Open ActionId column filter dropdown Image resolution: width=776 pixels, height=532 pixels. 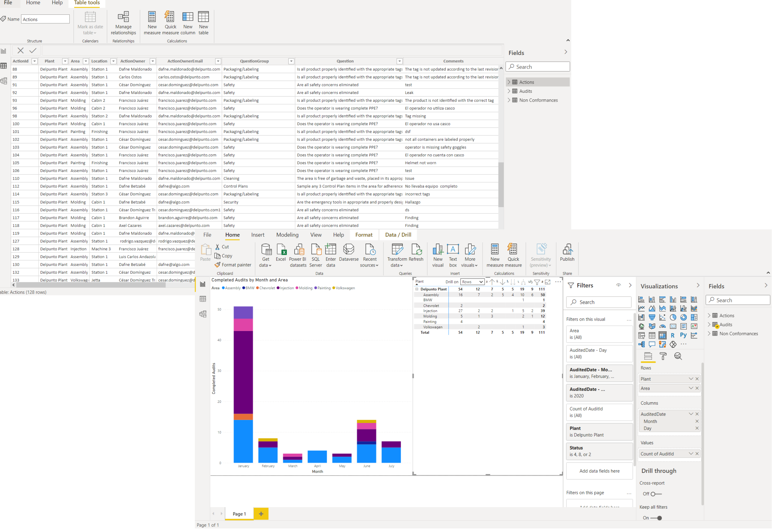[35, 61]
